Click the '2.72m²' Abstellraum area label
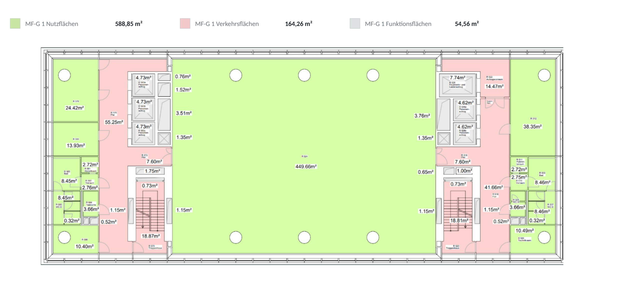 point(90,165)
